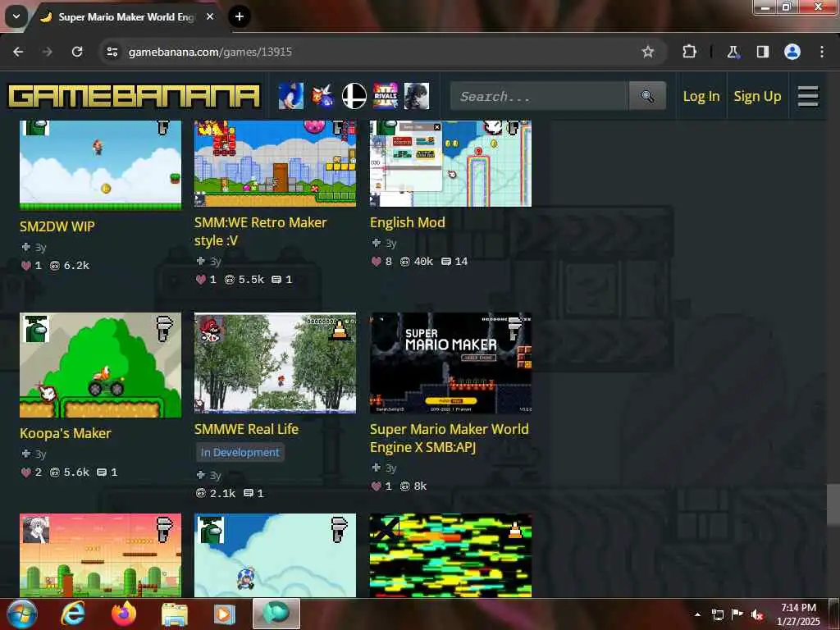This screenshot has width=840, height=630.
Task: Open the Koopa's Maker title link
Action: coord(66,433)
